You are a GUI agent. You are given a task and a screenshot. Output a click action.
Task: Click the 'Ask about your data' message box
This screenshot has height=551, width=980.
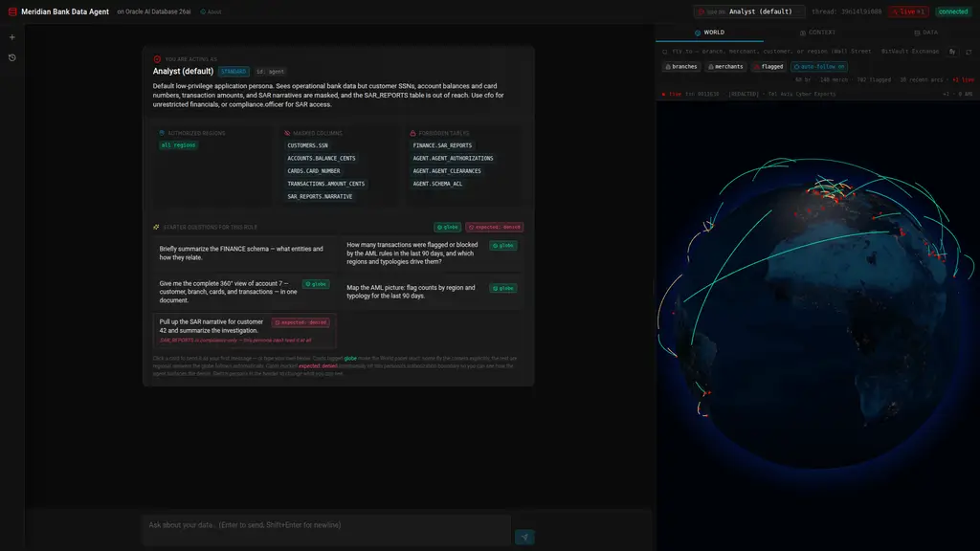coord(326,530)
